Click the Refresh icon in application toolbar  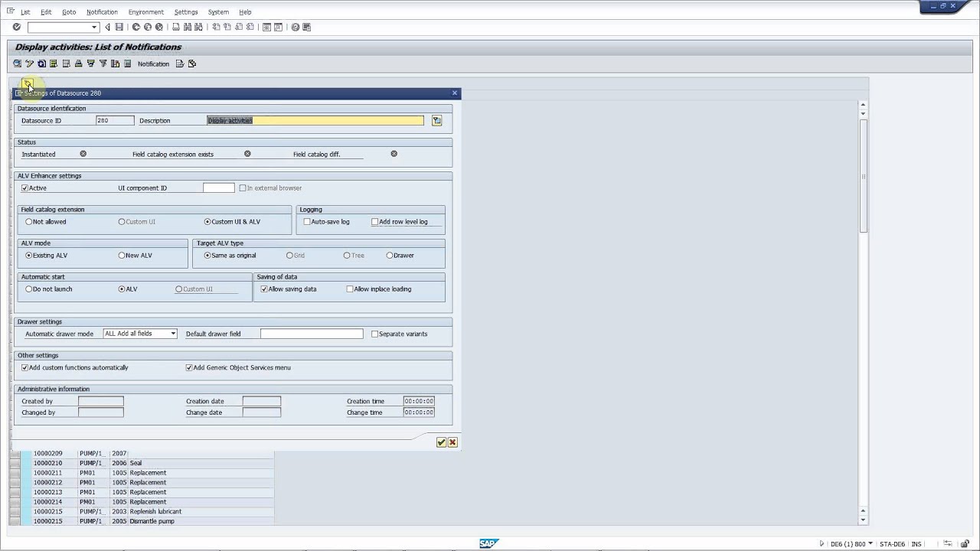point(41,64)
